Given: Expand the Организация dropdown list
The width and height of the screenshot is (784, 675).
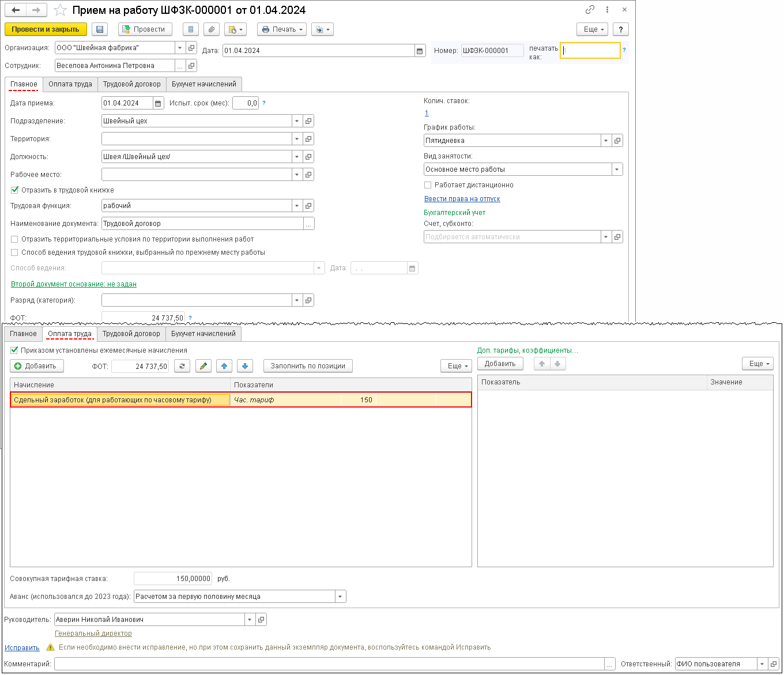Looking at the screenshot, I should pos(180,48).
